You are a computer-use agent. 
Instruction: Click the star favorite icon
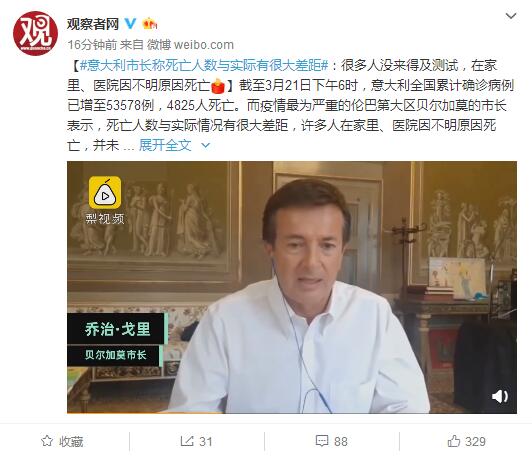pos(47,441)
